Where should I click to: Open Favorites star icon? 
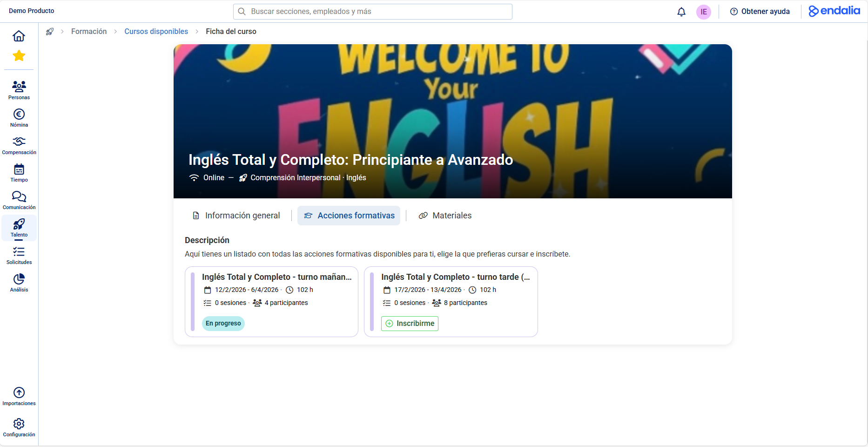pos(19,56)
